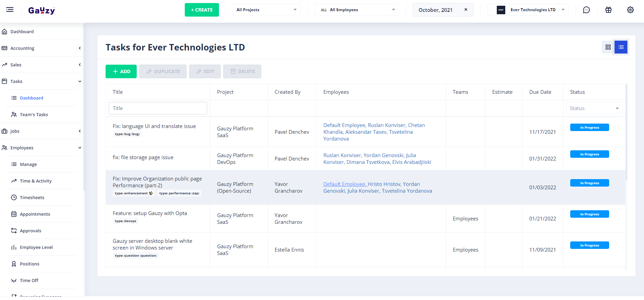
Task: Click the + ADD task button
Action: click(x=121, y=71)
